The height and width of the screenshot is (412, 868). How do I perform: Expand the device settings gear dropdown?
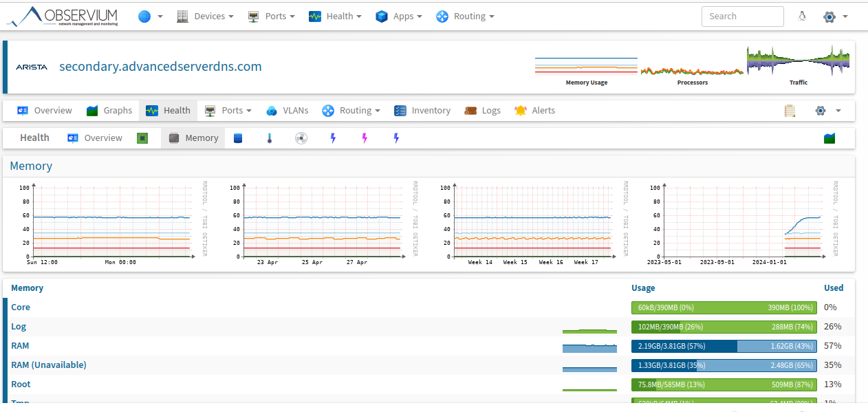point(827,111)
